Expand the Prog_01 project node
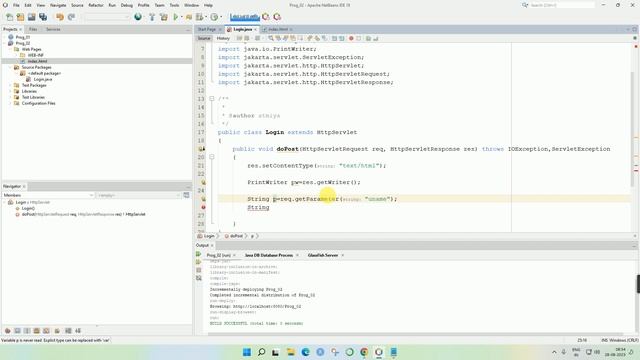This screenshot has height=360, width=640. [x=4, y=37]
